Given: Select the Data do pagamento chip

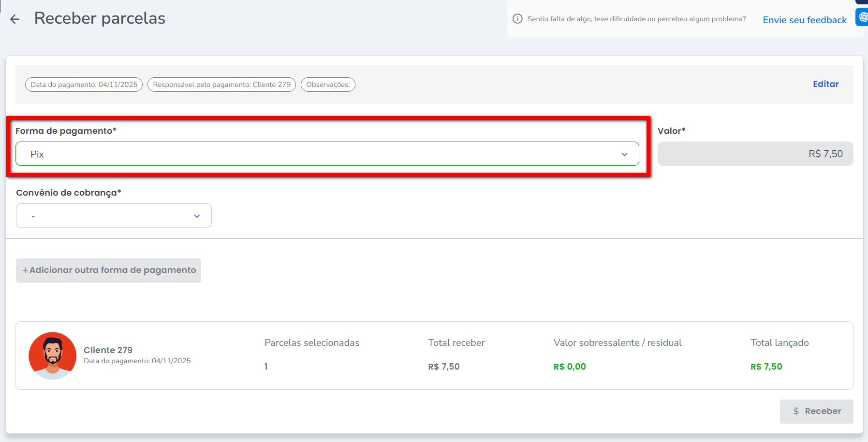Looking at the screenshot, I should coord(84,85).
